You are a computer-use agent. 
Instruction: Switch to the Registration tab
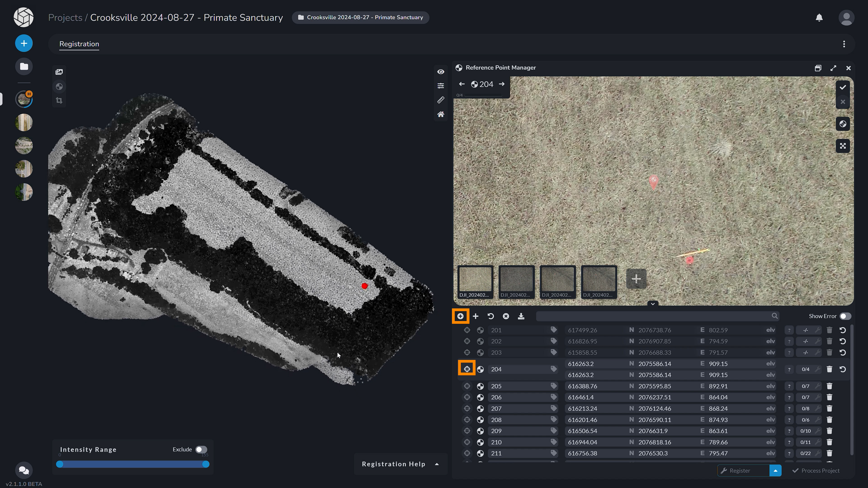(x=79, y=44)
